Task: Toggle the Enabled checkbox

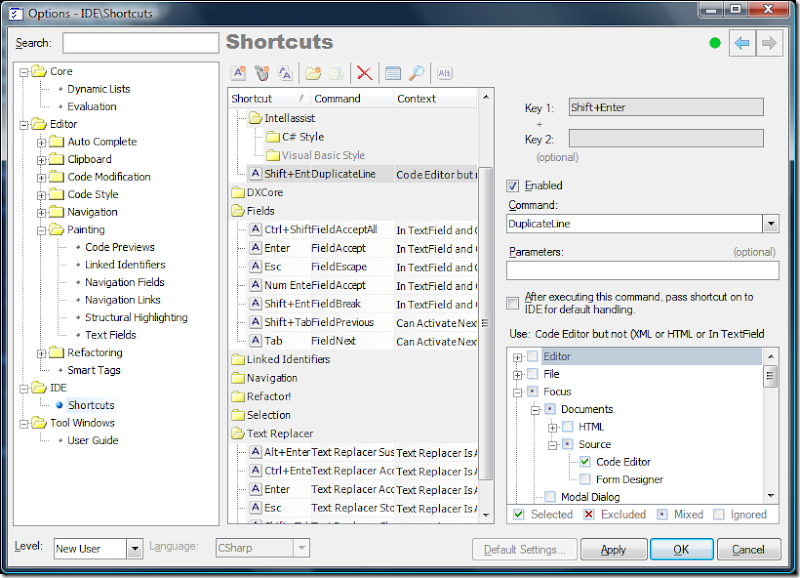Action: click(512, 186)
